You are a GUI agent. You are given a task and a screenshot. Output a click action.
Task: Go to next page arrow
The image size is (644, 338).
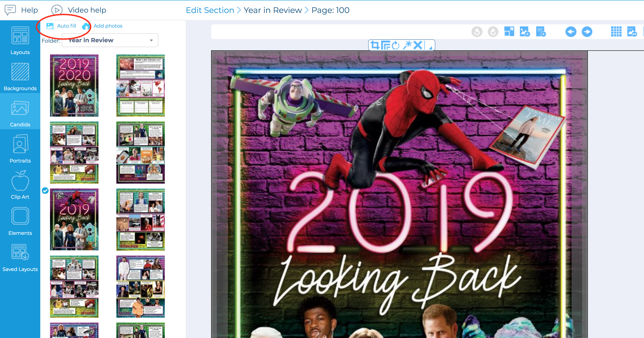coord(587,32)
